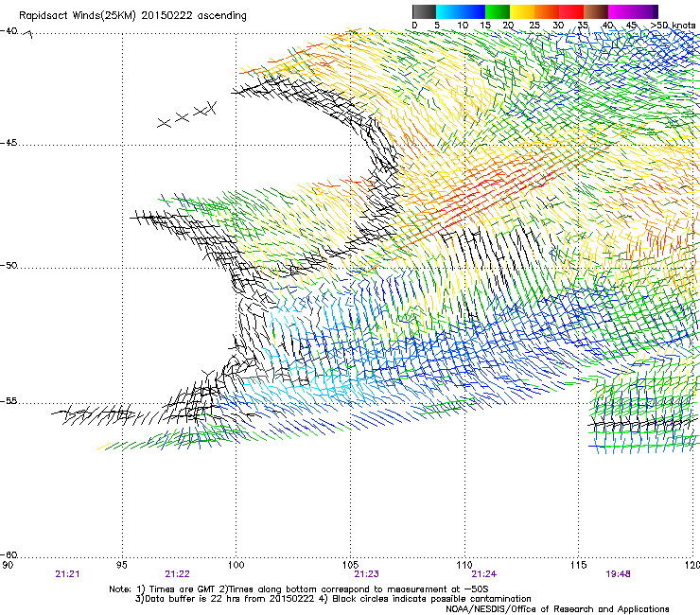700x615 pixels.
Task: Click the latitude axis label -60
Action: click(x=9, y=555)
